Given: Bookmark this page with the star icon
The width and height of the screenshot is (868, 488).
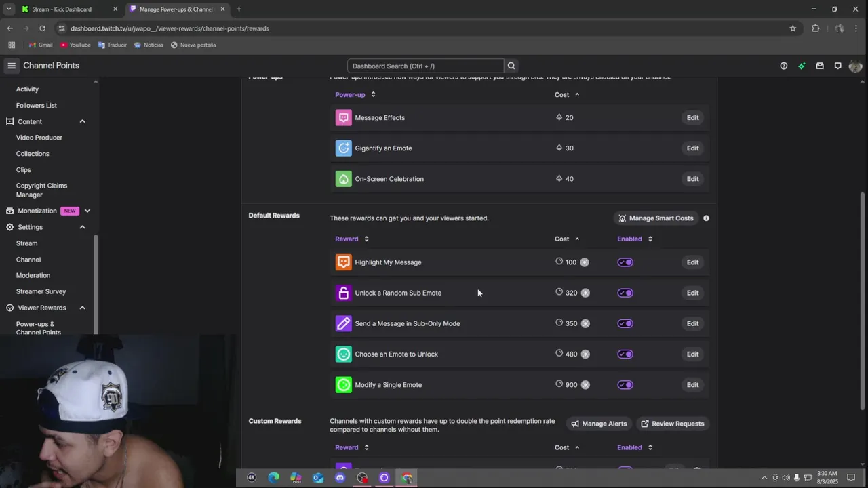Looking at the screenshot, I should [793, 28].
